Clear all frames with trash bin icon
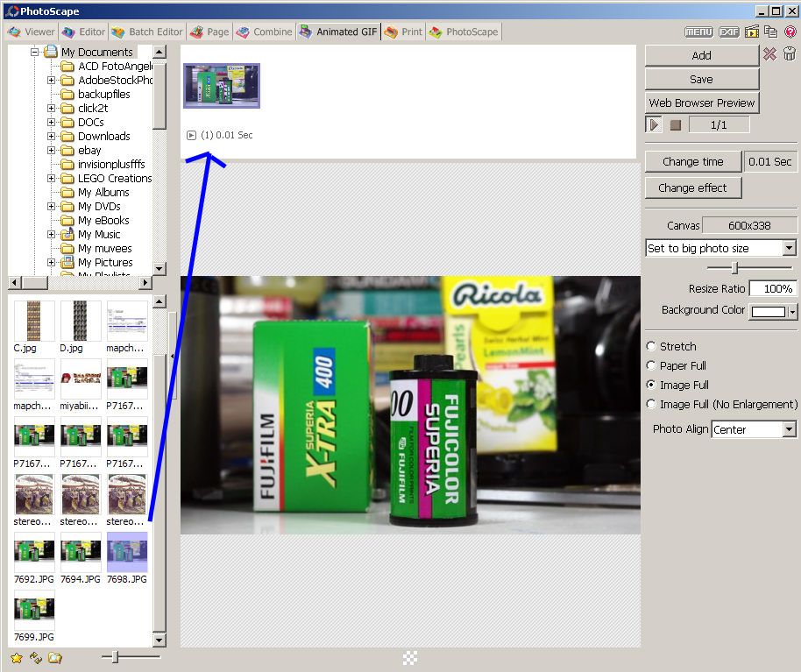Screen dimensions: 801x672 coord(790,53)
